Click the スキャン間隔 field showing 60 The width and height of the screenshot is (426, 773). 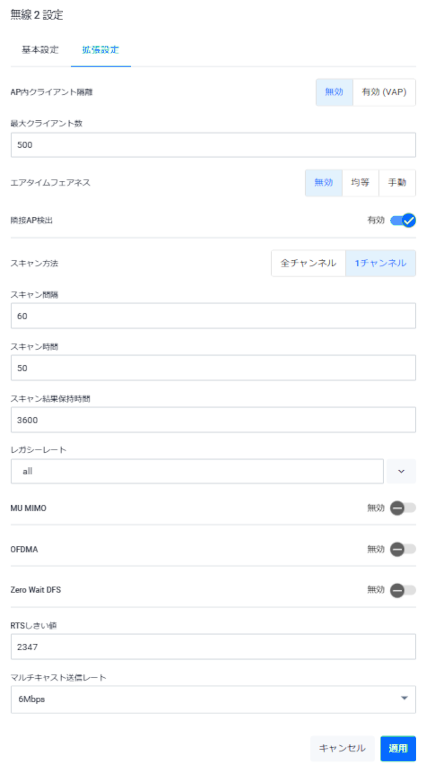pos(213,316)
